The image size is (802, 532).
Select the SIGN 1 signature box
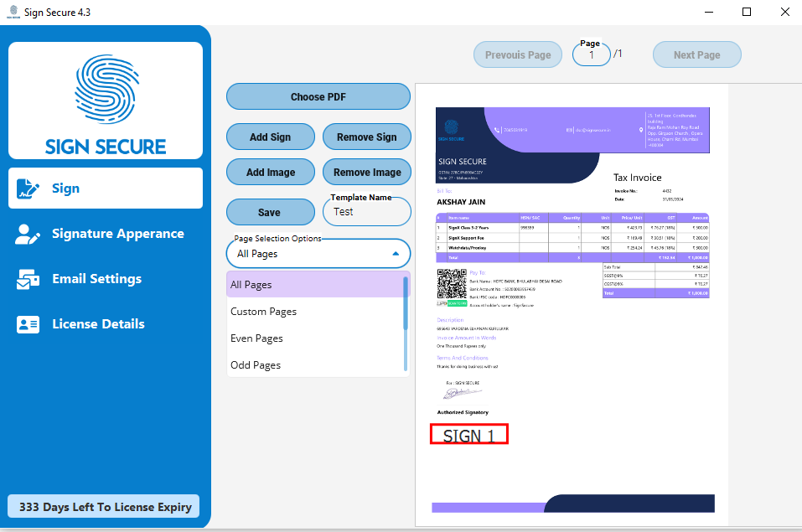click(x=469, y=434)
